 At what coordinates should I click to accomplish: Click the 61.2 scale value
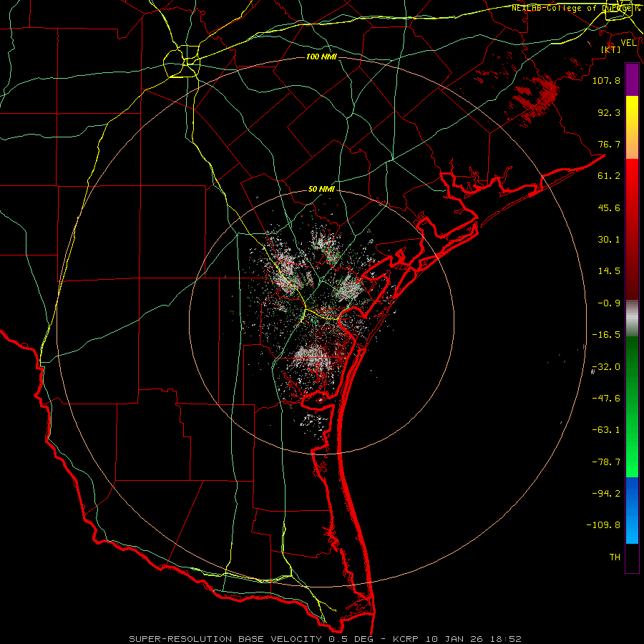[609, 176]
